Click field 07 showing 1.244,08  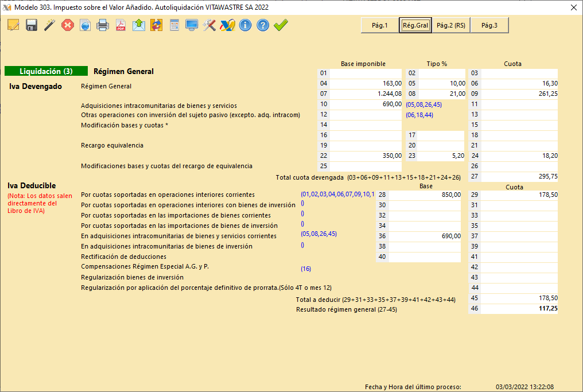pos(366,94)
